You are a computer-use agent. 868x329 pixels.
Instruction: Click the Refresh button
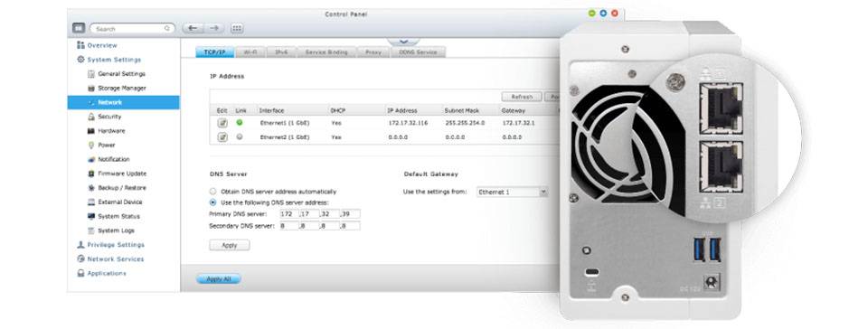click(522, 97)
